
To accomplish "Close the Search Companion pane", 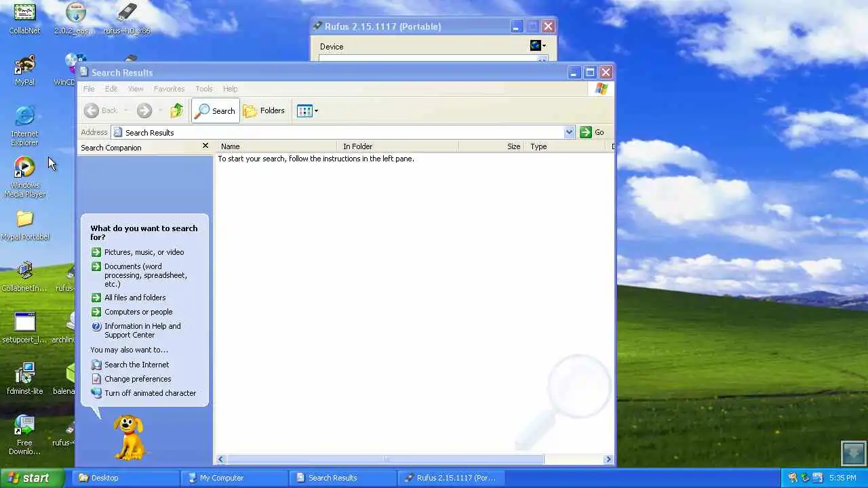I will (205, 146).
